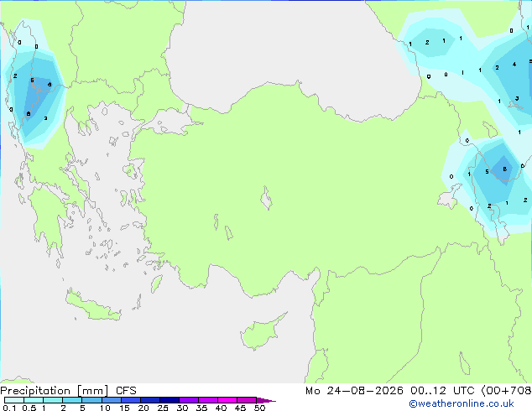Click the 45–50 mm legend swatch
Image resolution: width=532 pixels, height=411 pixels.
247,400
